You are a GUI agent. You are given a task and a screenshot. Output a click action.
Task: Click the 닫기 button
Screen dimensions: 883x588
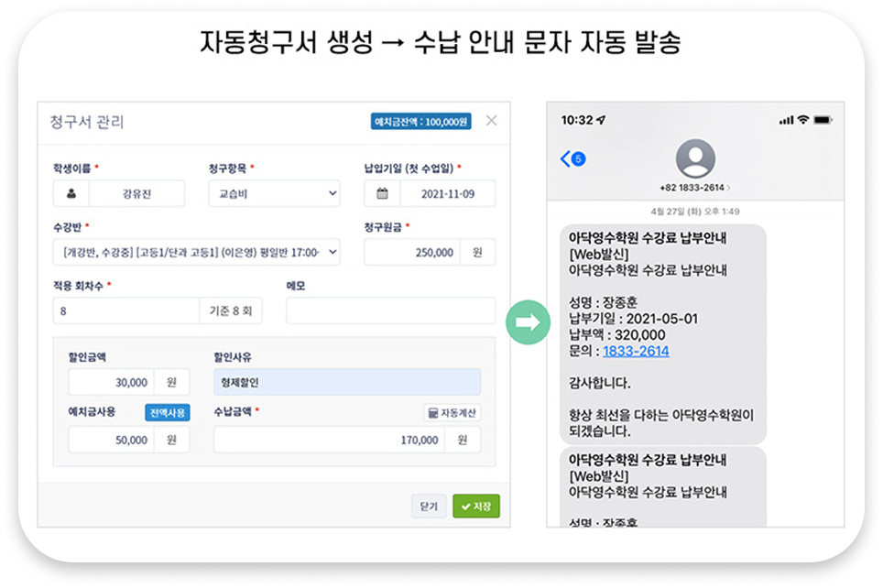(429, 506)
